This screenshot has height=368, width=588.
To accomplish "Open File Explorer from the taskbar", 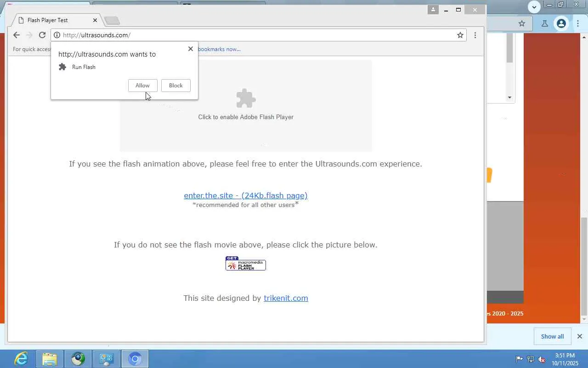I will [x=50, y=359].
